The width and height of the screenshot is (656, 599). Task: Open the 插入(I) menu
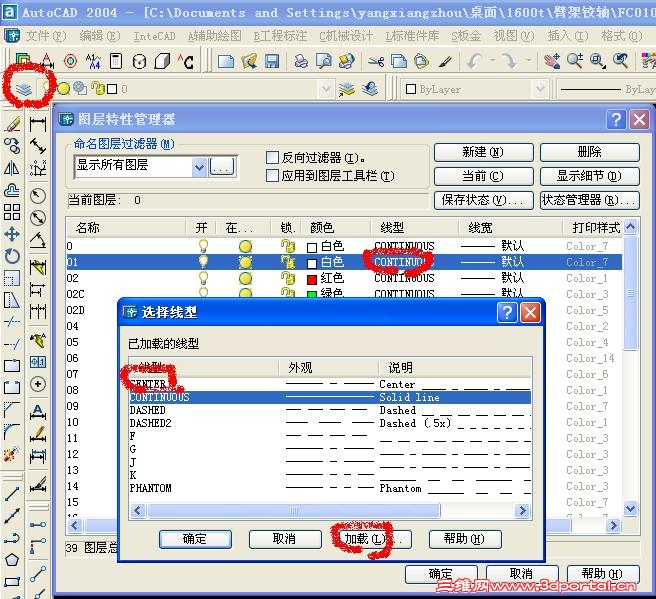(568, 36)
